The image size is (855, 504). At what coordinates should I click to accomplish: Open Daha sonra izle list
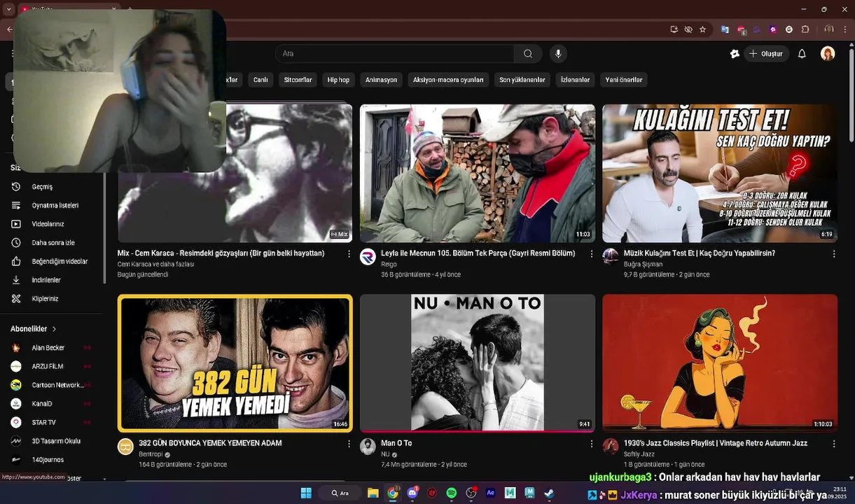(53, 243)
